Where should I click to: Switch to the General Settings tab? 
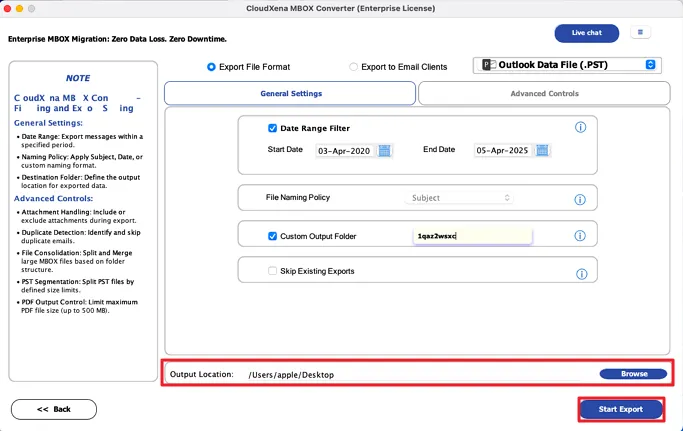click(x=290, y=93)
